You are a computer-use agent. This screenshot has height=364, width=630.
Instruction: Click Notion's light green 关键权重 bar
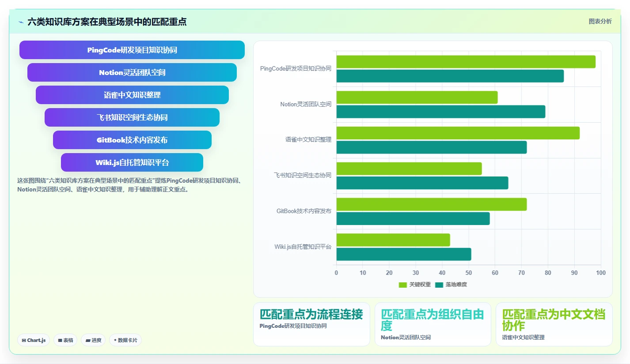coord(417,98)
